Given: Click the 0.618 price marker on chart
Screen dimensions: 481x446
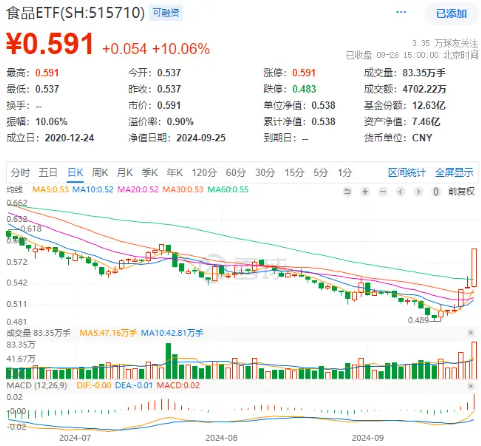Looking at the screenshot, I should [31, 229].
